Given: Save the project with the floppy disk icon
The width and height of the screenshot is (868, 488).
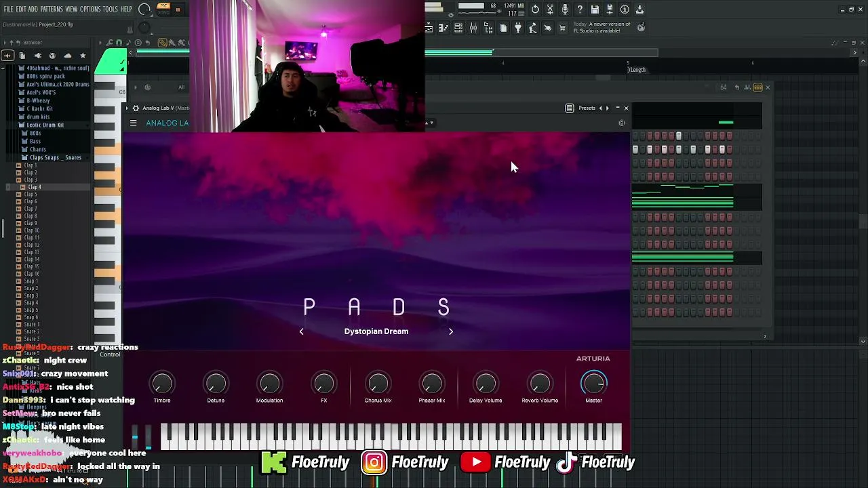Looking at the screenshot, I should [x=595, y=9].
